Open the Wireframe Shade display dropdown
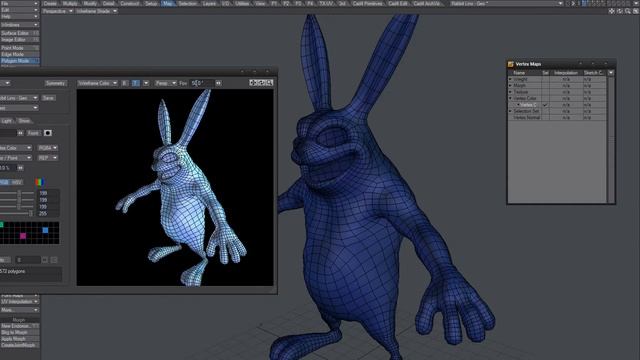Screen dimensions: 640x360 96,11
